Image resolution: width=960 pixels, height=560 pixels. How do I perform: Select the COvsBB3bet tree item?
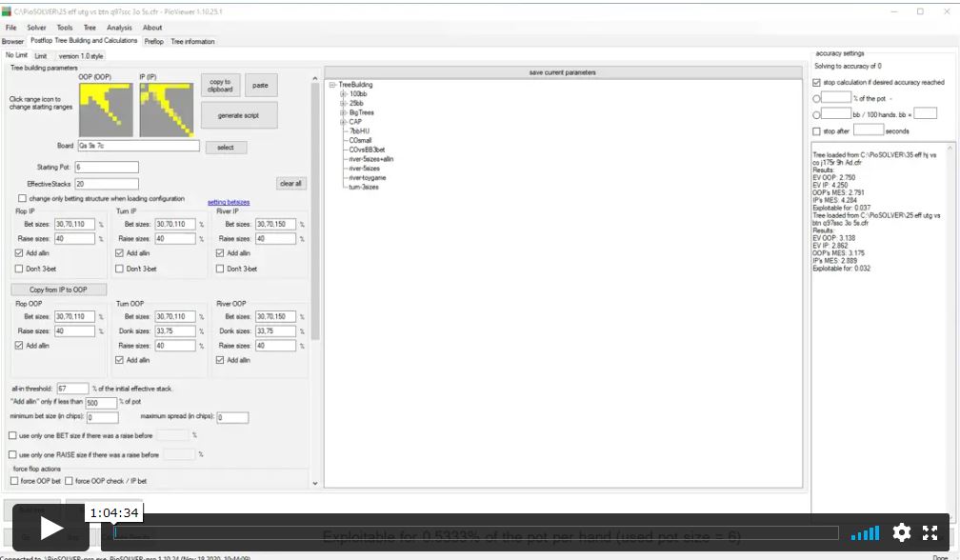(367, 150)
